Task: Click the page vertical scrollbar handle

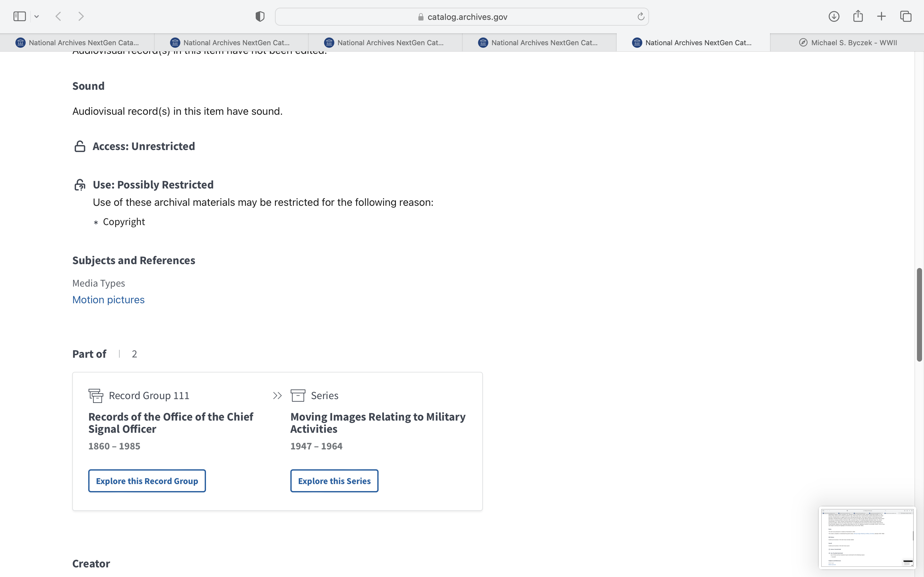Action: pos(920,315)
